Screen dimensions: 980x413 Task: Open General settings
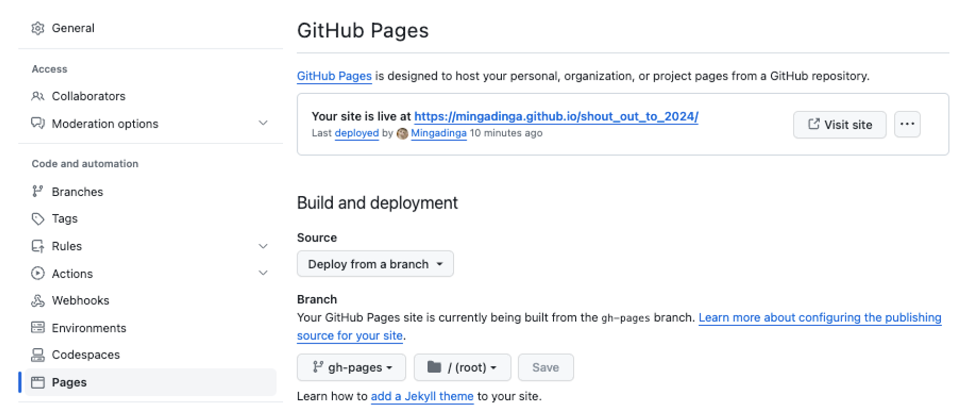point(73,28)
